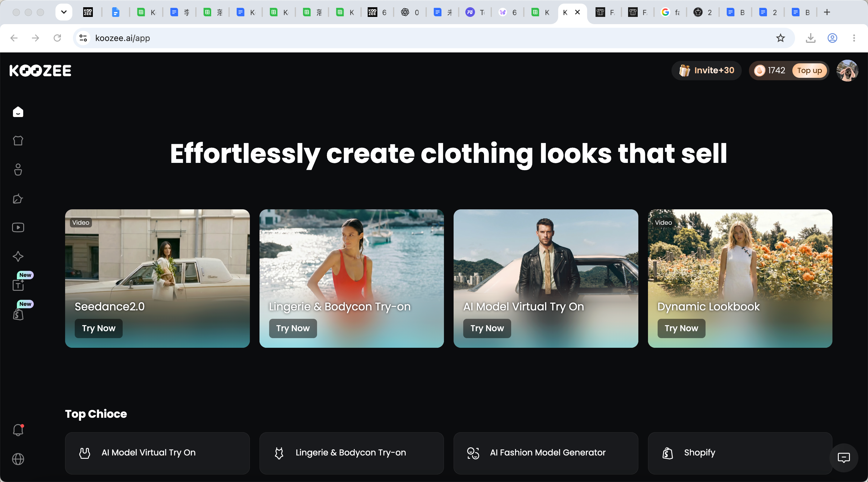Open the Chrome profile icon
The width and height of the screenshot is (868, 482).
[x=832, y=38]
